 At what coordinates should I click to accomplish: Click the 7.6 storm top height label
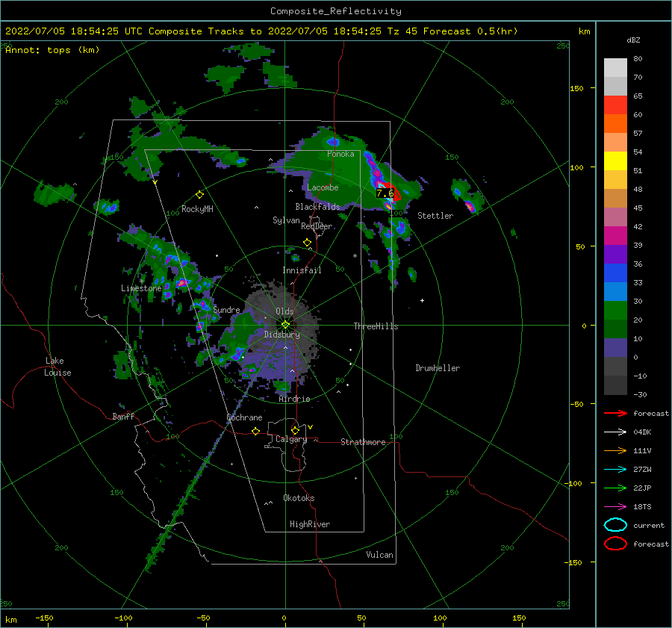tap(385, 193)
